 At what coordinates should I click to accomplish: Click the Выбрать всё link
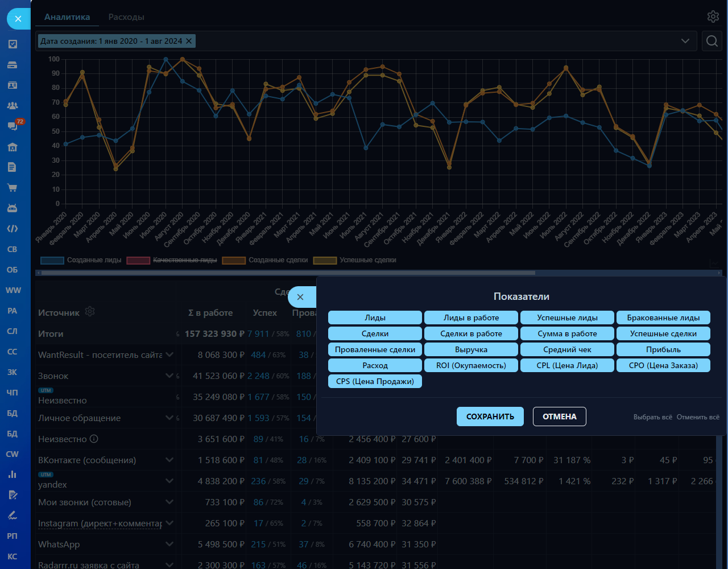[x=652, y=417]
